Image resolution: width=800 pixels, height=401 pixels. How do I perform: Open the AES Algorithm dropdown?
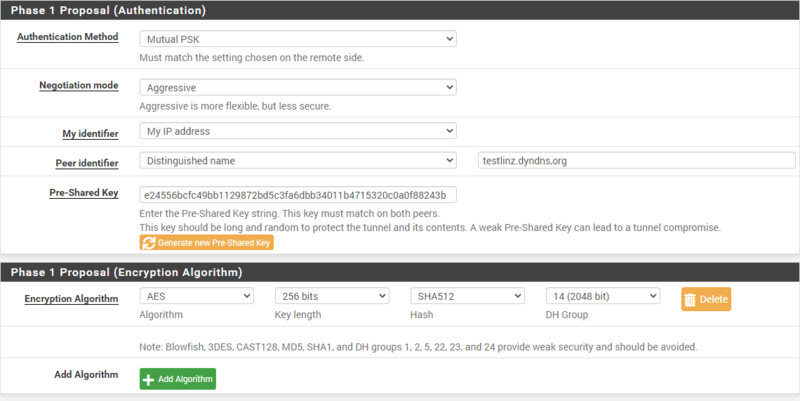(196, 296)
